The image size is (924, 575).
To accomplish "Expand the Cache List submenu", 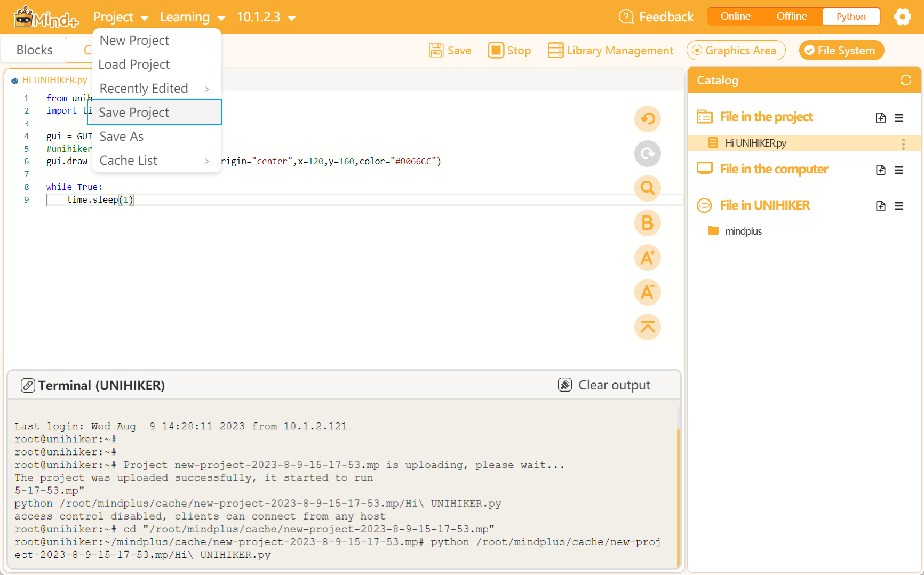I will (x=129, y=160).
